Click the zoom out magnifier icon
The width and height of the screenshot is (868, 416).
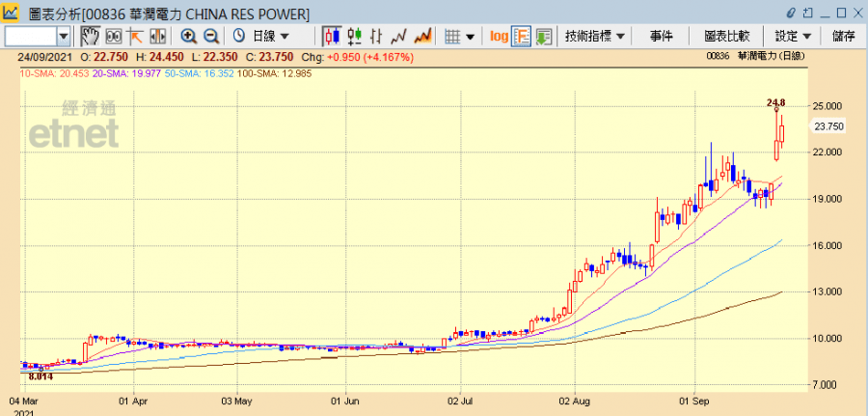tap(210, 36)
